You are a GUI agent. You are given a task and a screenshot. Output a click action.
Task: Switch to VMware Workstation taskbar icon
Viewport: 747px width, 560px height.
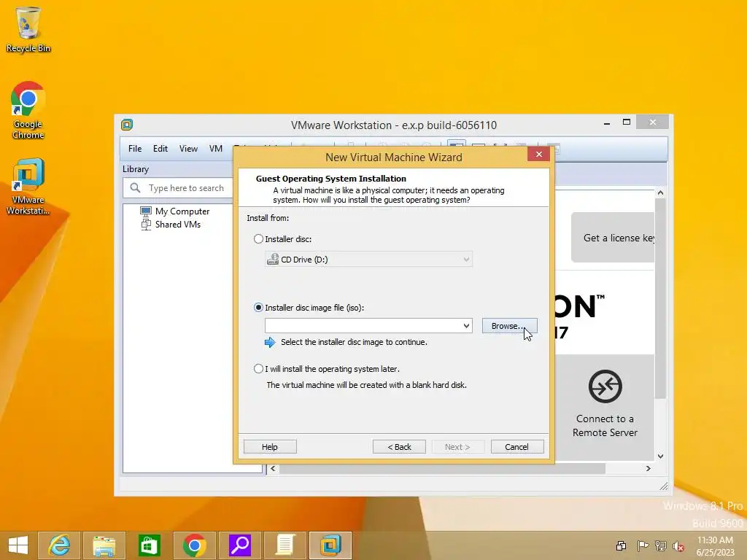pyautogui.click(x=330, y=545)
